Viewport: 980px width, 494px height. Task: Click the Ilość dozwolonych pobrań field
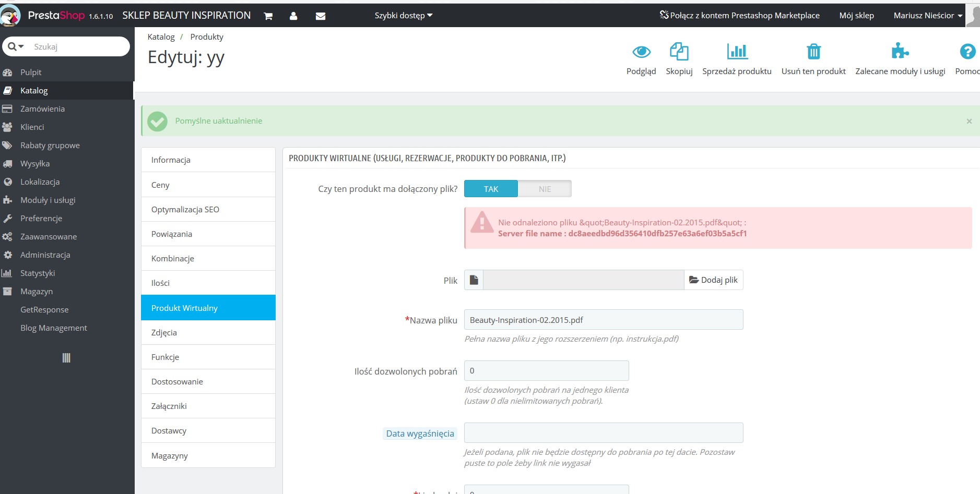tap(547, 371)
